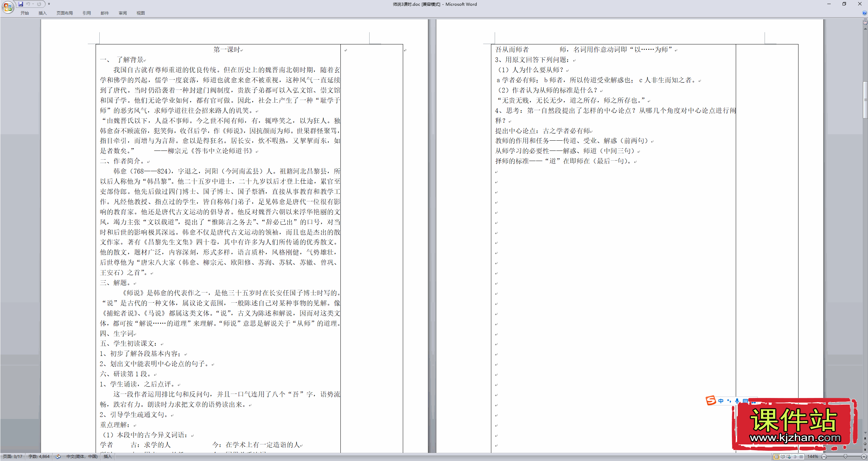This screenshot has width=868, height=461.
Task: Switch to the 开始 ribbon tab
Action: click(x=24, y=13)
